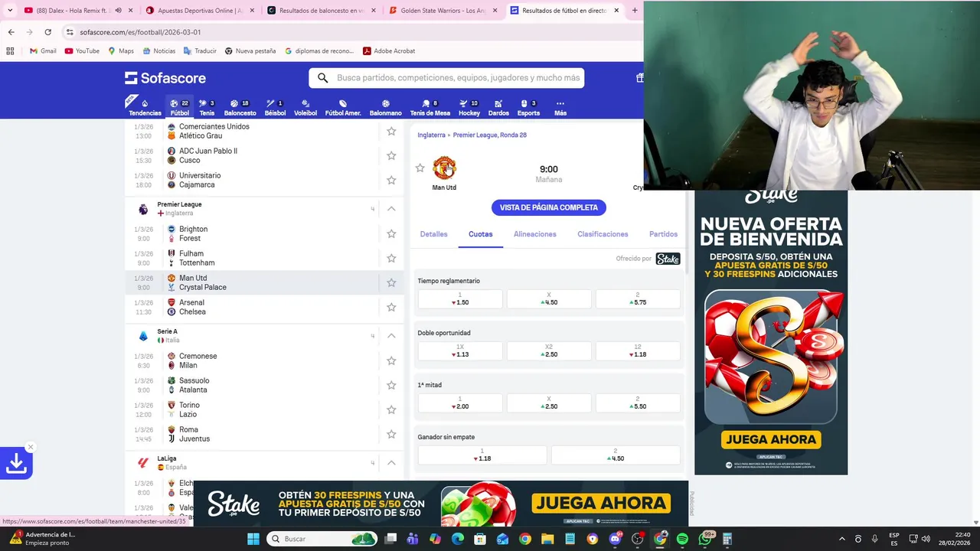Switch to the Cuotas tab
Screen dimensions: 980x551
point(481,234)
